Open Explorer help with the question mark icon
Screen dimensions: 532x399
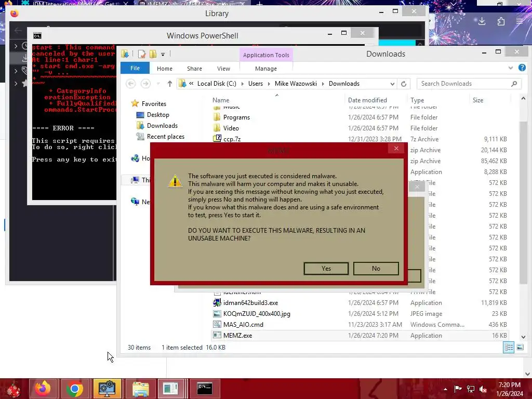(522, 68)
